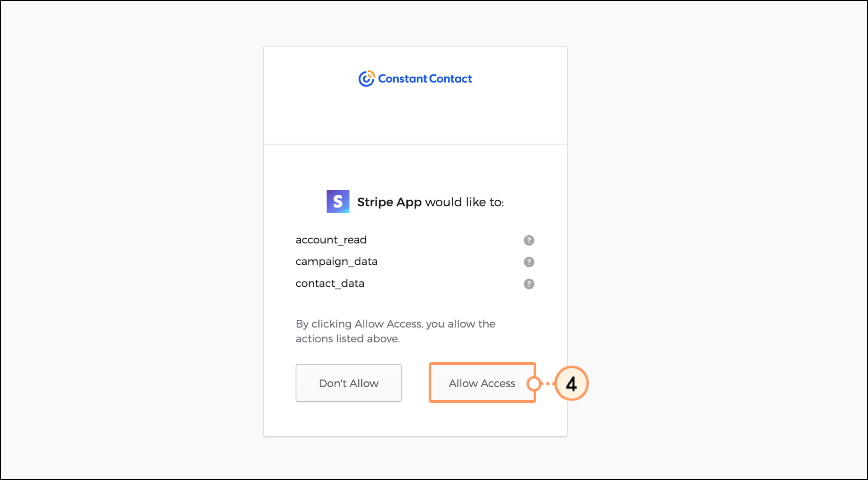This screenshot has width=868, height=480.
Task: Click empty header area below Constant Contact logo
Action: 415,117
